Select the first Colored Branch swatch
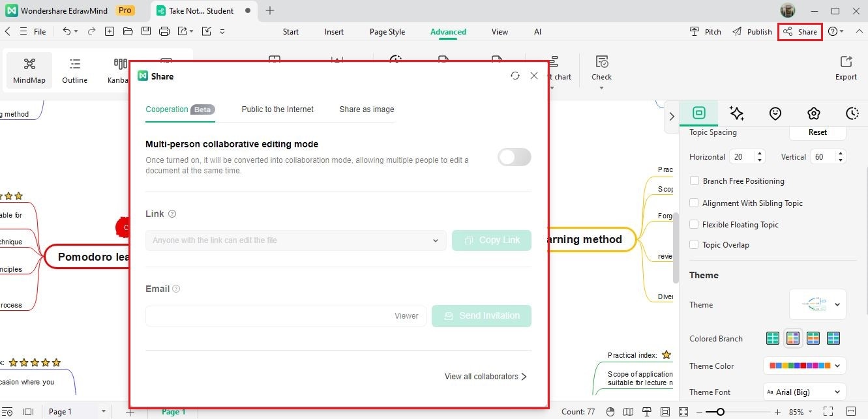Image resolution: width=868 pixels, height=419 pixels. [772, 338]
